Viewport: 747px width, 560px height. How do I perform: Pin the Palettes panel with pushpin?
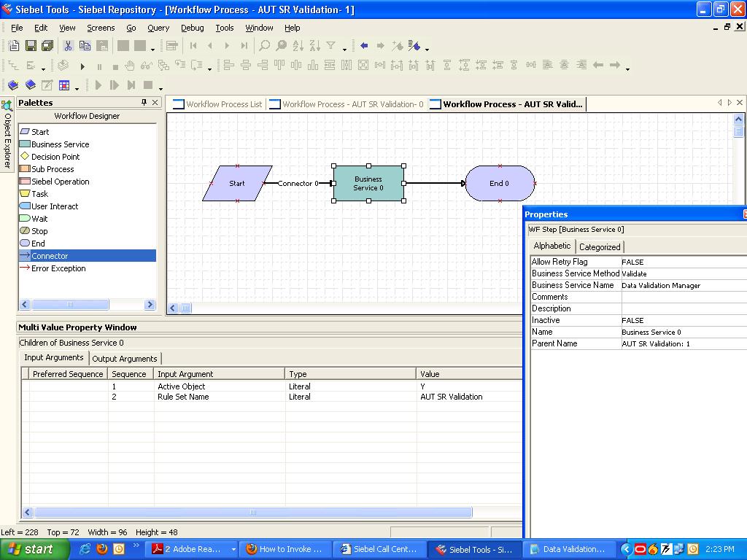[x=144, y=102]
